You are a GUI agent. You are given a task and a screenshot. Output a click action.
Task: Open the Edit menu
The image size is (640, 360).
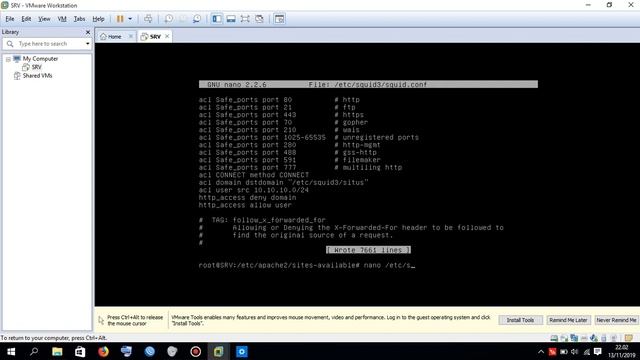coord(26,19)
